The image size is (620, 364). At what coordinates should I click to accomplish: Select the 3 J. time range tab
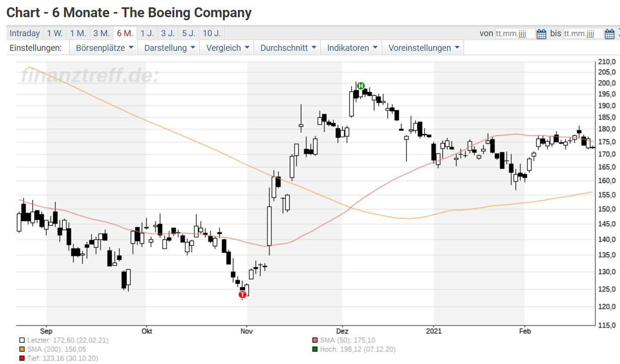click(x=168, y=33)
